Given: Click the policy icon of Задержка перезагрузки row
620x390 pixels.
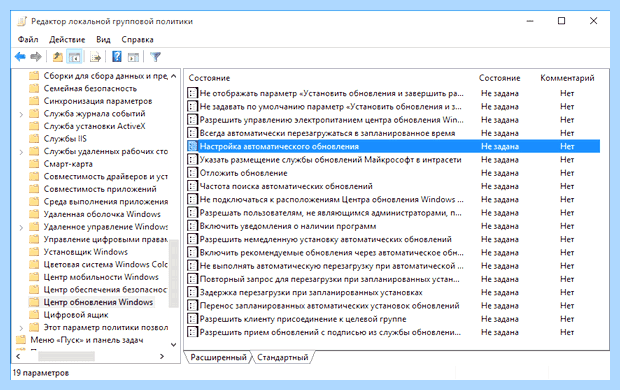Looking at the screenshot, I should [x=192, y=292].
